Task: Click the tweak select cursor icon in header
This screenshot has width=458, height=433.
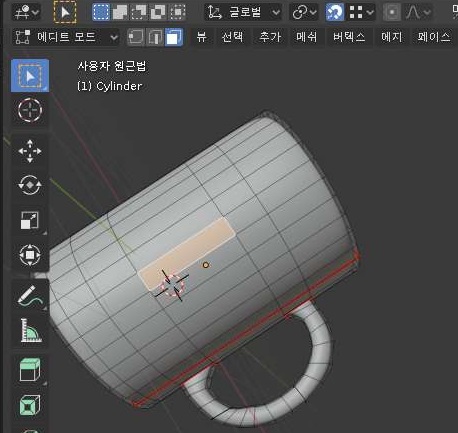Action: pyautogui.click(x=65, y=12)
